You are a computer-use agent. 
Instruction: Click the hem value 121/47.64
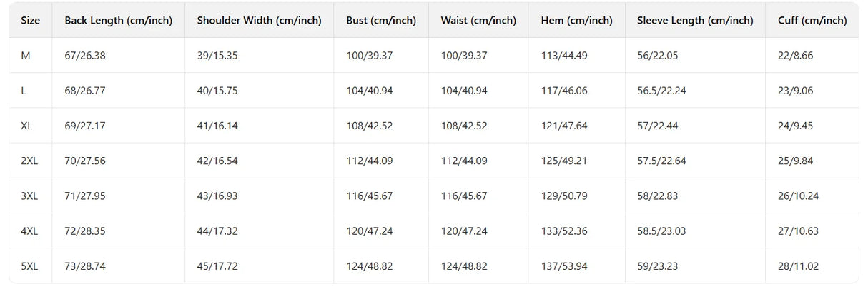564,126
